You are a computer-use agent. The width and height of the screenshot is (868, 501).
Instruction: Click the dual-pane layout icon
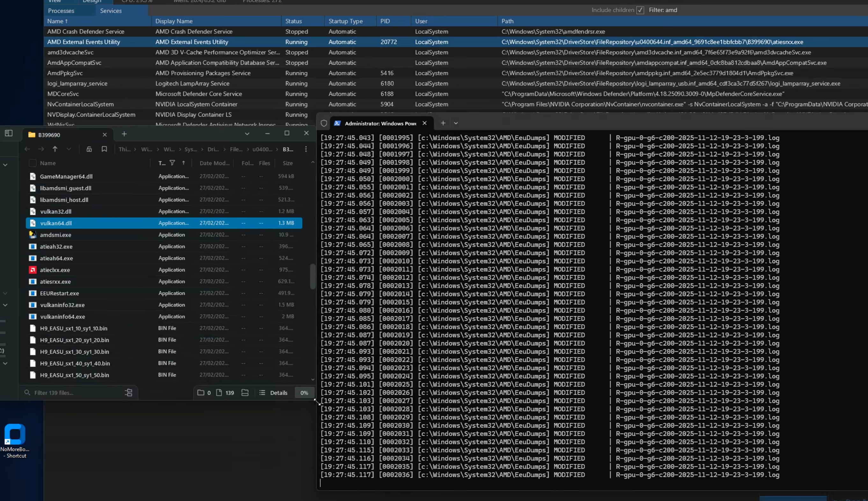point(245,393)
